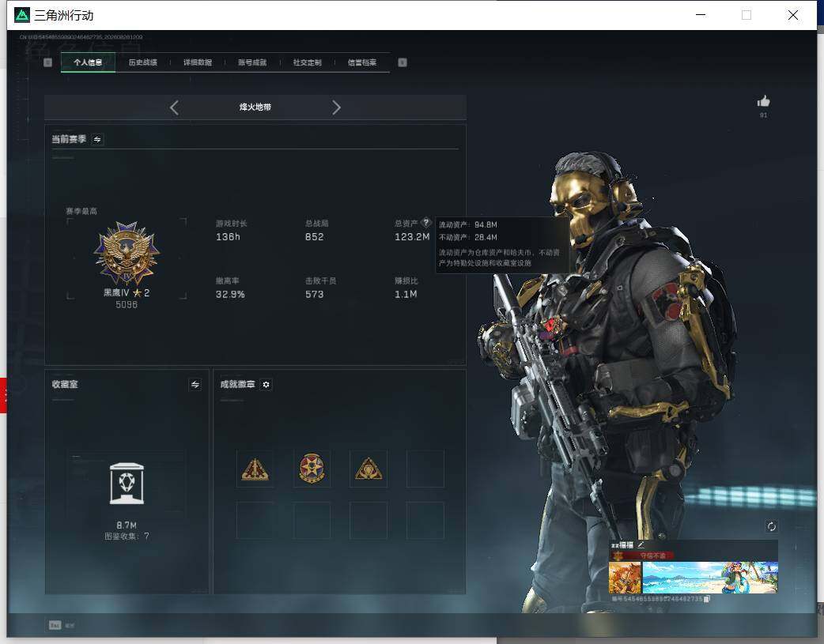
Task: Select the first achievement badge
Action: [255, 469]
